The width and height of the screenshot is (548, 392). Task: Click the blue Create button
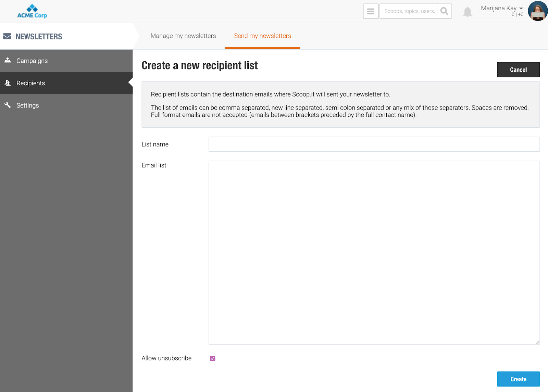[x=518, y=379]
